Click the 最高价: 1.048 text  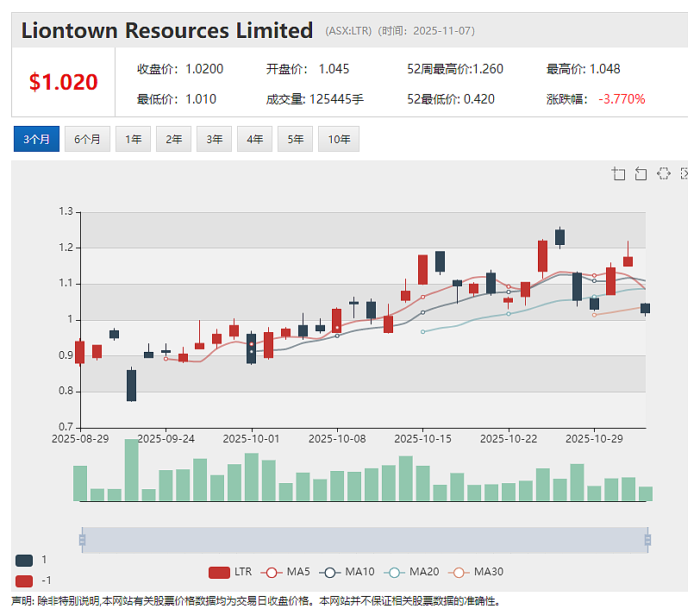(x=583, y=69)
